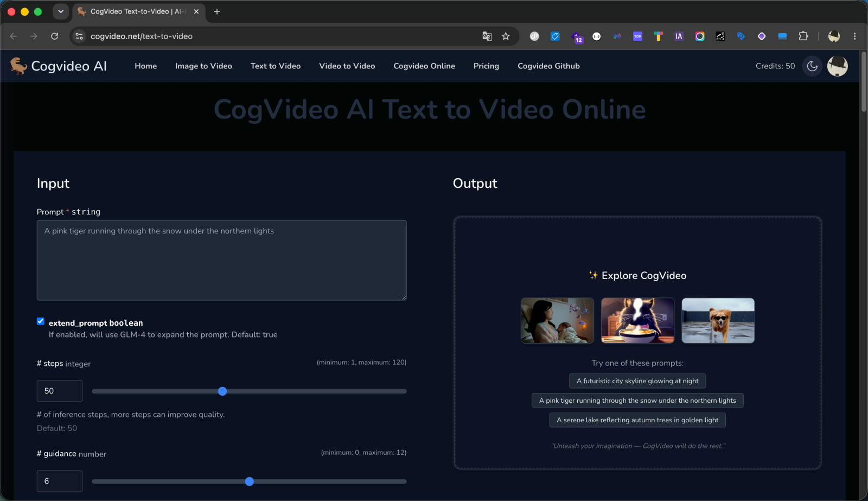Image resolution: width=868 pixels, height=501 pixels.
Task: Open the mother and baby sample thumbnail
Action: [557, 320]
